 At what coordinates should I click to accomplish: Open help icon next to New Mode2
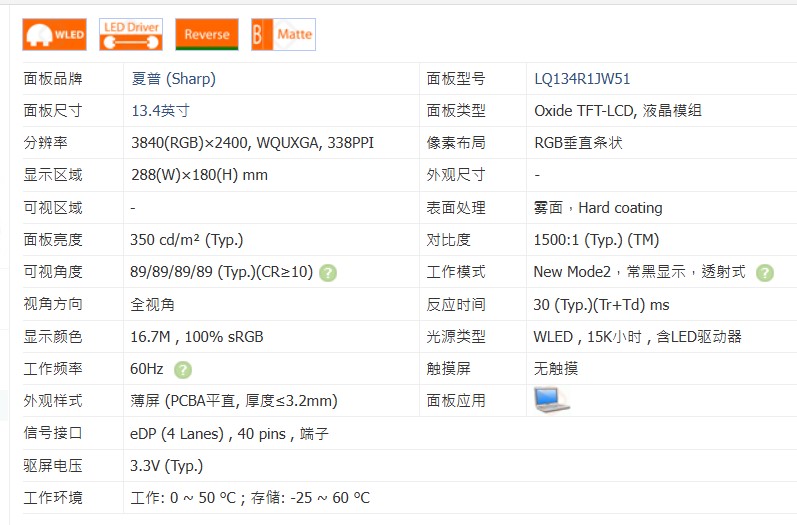click(765, 273)
